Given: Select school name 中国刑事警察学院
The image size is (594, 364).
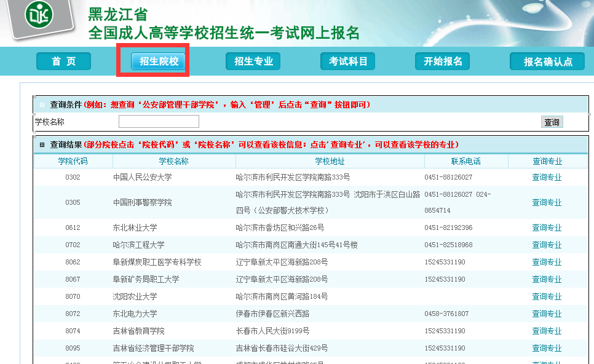Looking at the screenshot, I should click(143, 202).
